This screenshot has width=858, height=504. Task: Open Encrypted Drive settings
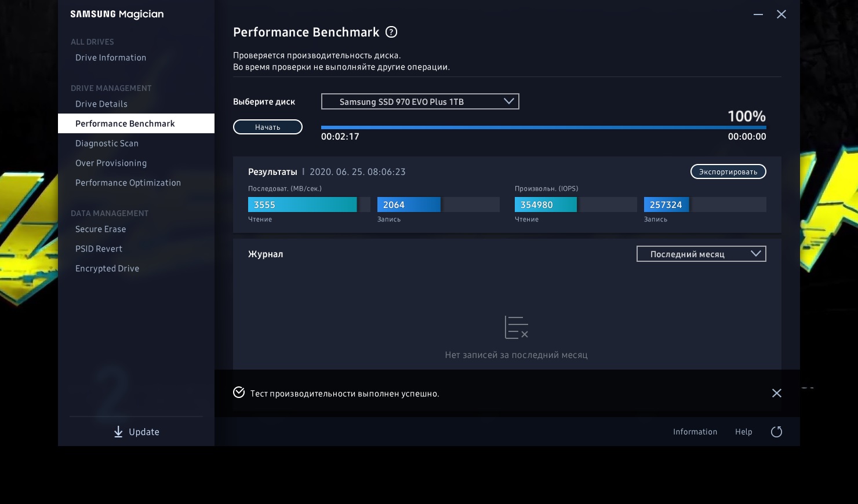[107, 268]
